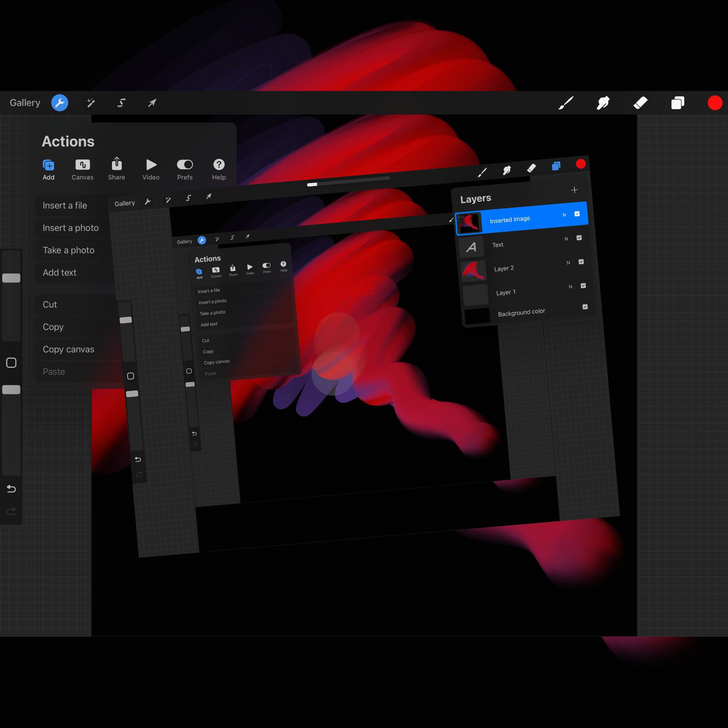This screenshot has width=728, height=728.
Task: Click smudge icon in tilted screenshot toolbar
Action: pyautogui.click(x=507, y=170)
